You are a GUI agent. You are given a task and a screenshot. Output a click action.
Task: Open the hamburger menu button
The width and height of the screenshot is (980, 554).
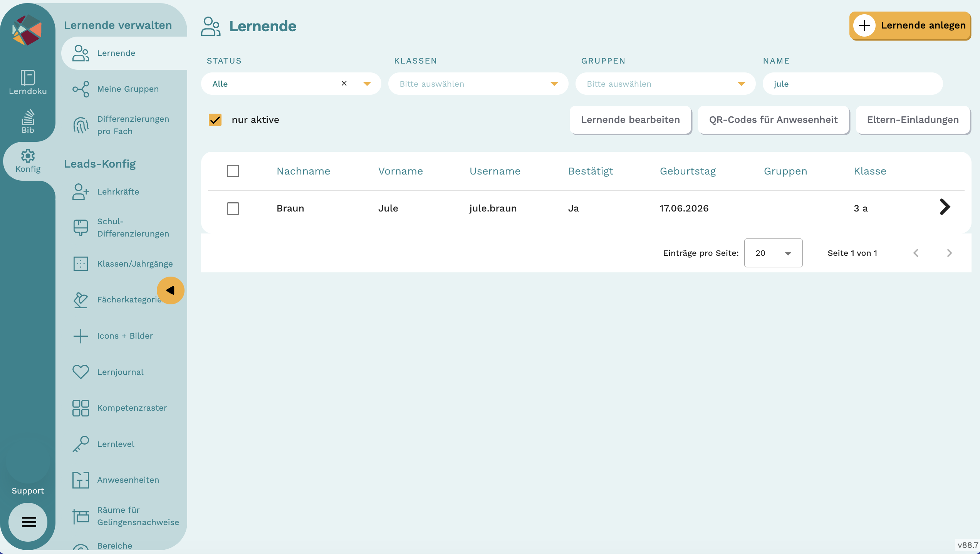(28, 522)
